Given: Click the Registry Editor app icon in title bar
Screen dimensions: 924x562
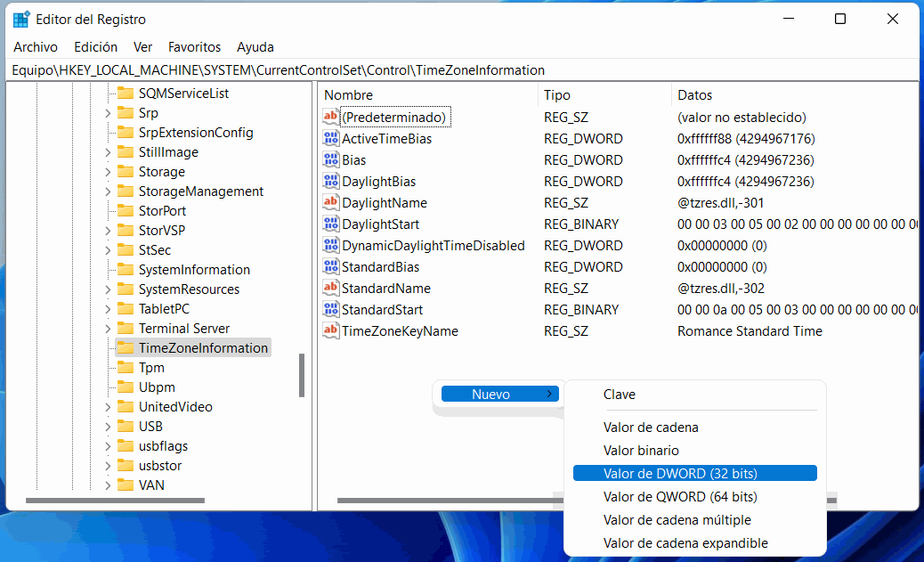Looking at the screenshot, I should 21,20.
